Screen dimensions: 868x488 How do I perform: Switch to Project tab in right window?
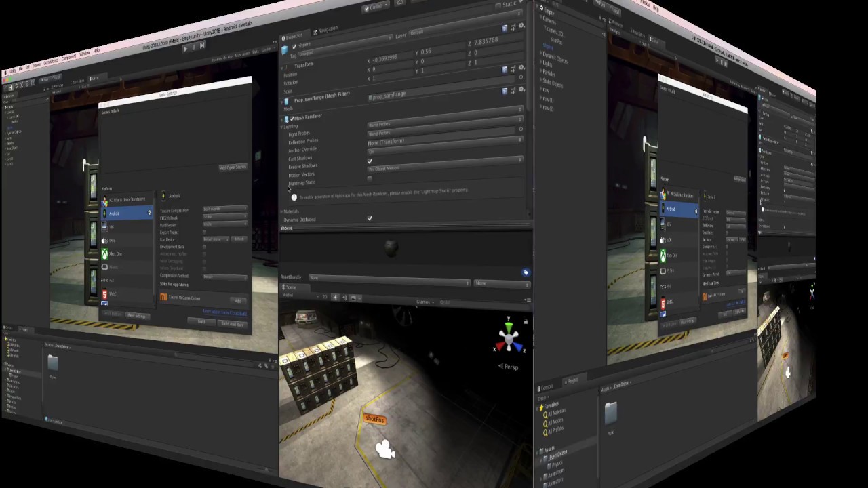point(572,380)
